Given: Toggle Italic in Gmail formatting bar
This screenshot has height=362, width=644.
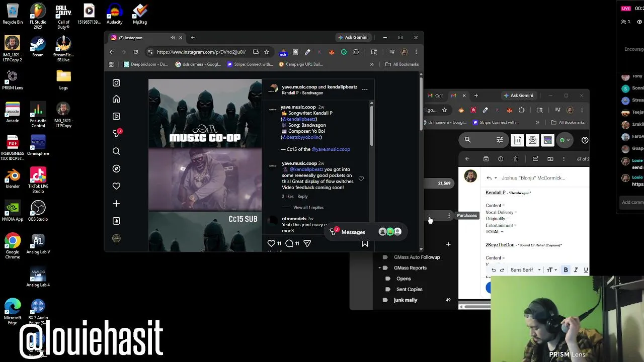Looking at the screenshot, I should click(x=576, y=270).
